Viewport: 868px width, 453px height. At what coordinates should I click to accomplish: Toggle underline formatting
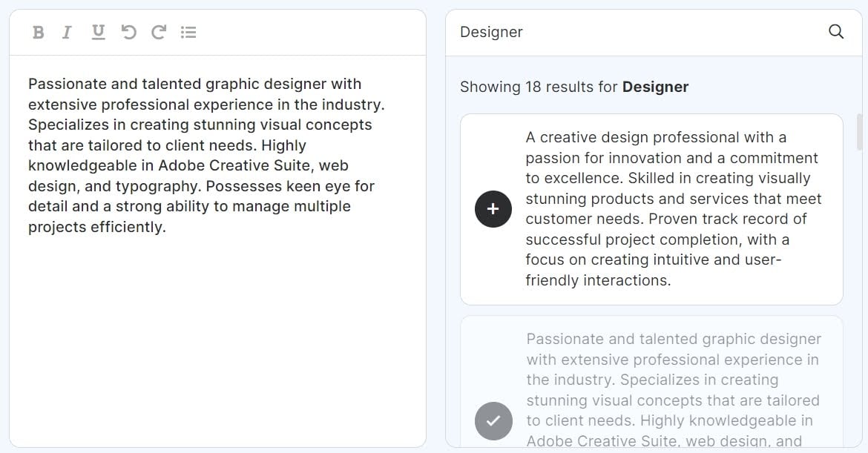tap(97, 32)
